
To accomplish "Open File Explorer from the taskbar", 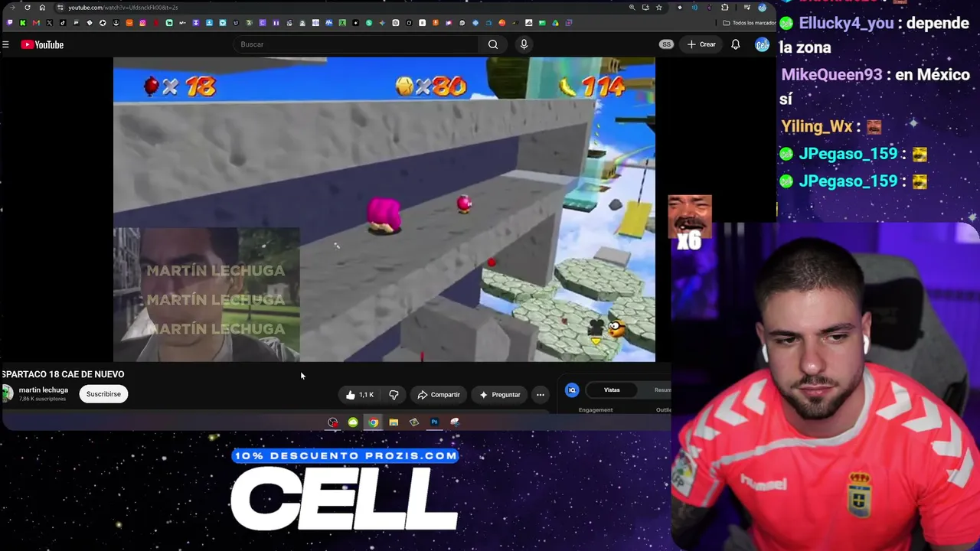I will [x=394, y=422].
